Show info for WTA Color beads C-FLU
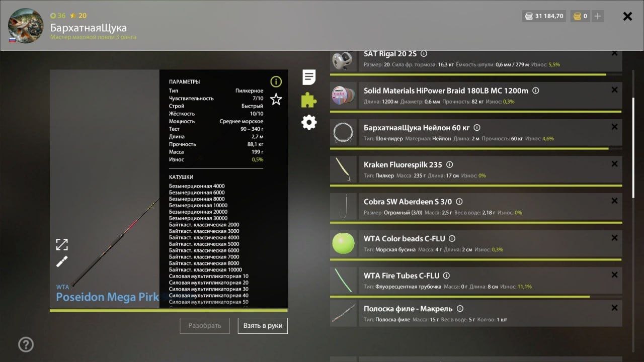This screenshot has height=362, width=644. 452,239
